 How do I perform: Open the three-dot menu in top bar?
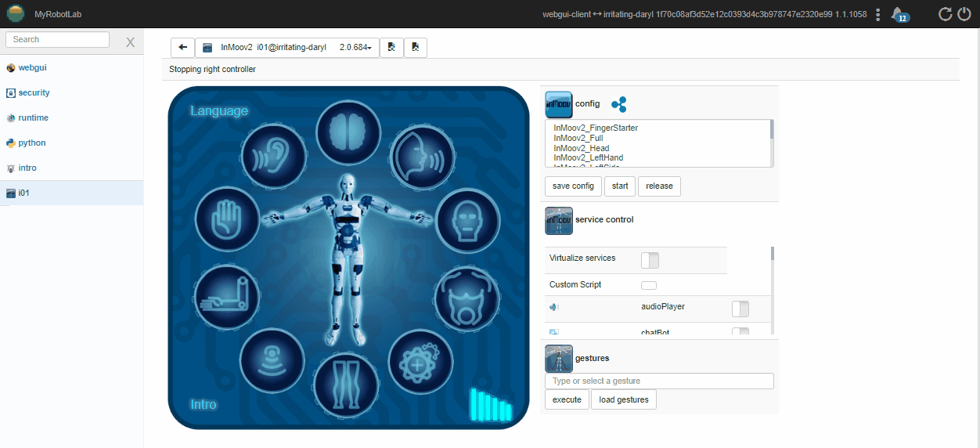pyautogui.click(x=878, y=14)
